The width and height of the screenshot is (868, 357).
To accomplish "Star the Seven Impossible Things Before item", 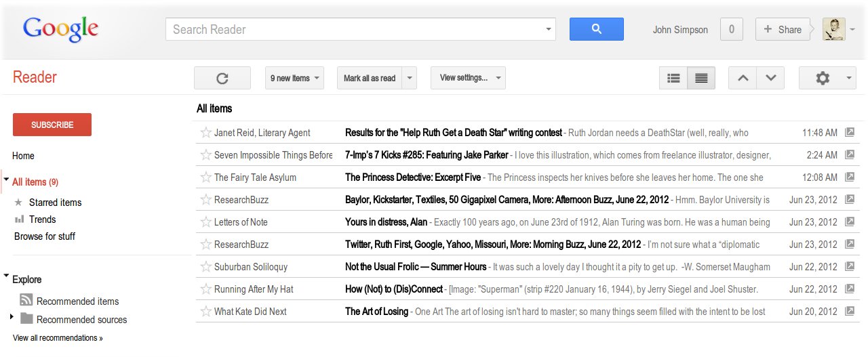I will point(206,154).
